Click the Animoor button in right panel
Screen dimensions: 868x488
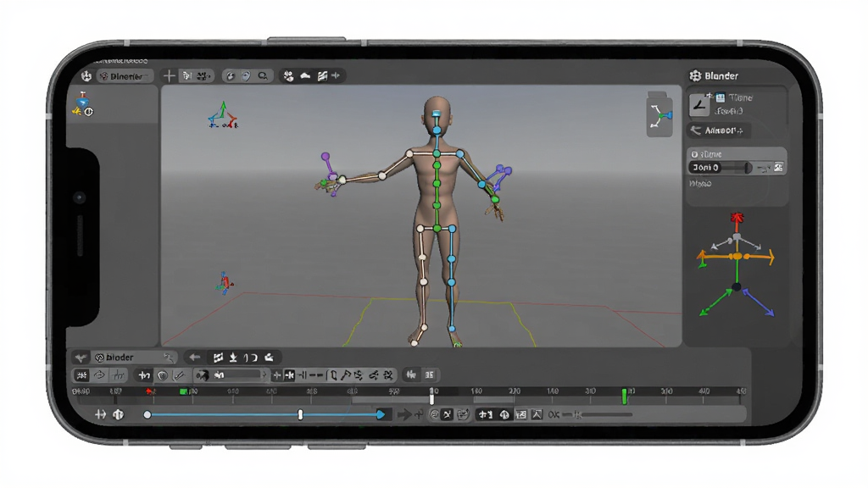tap(719, 130)
